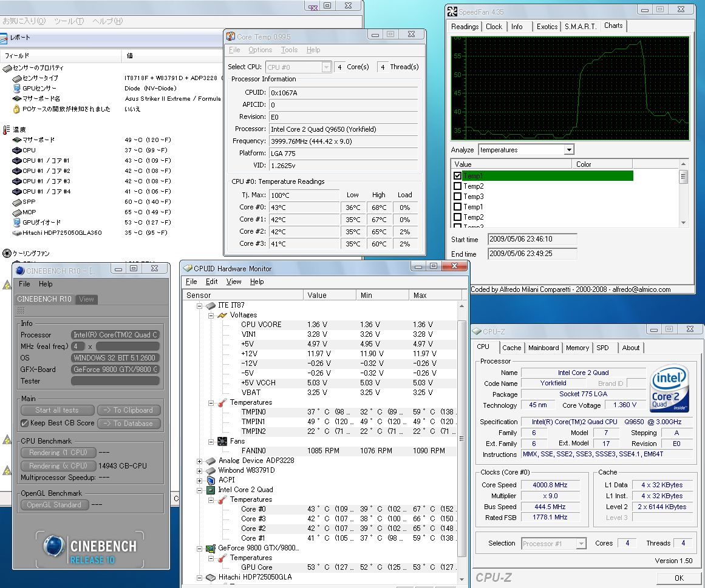This screenshot has height=588, width=705.
Task: Click the Fans icon in Hardware Monitor tree
Action: [x=222, y=441]
